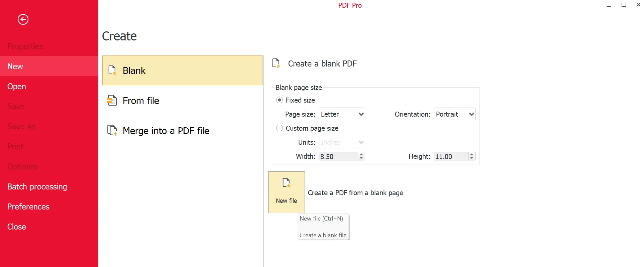Click Close in the red sidebar
Viewport: 644px width, 267px height.
(x=17, y=227)
